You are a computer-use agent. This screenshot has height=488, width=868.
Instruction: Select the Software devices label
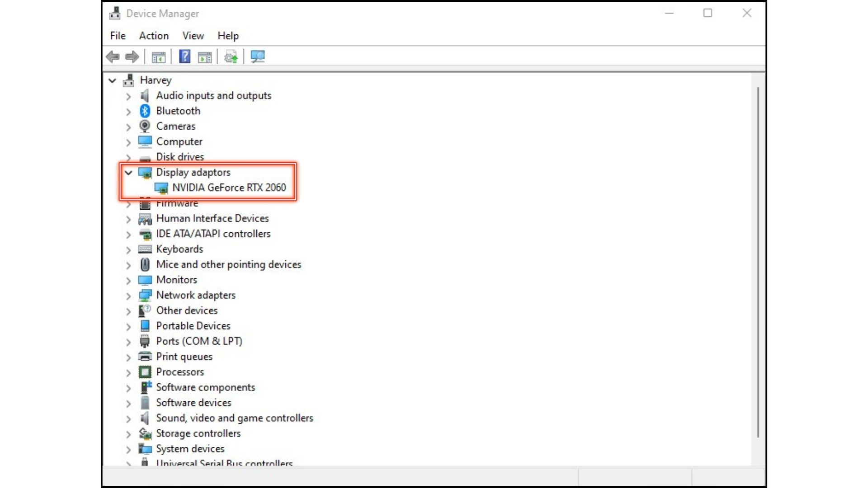click(193, 403)
